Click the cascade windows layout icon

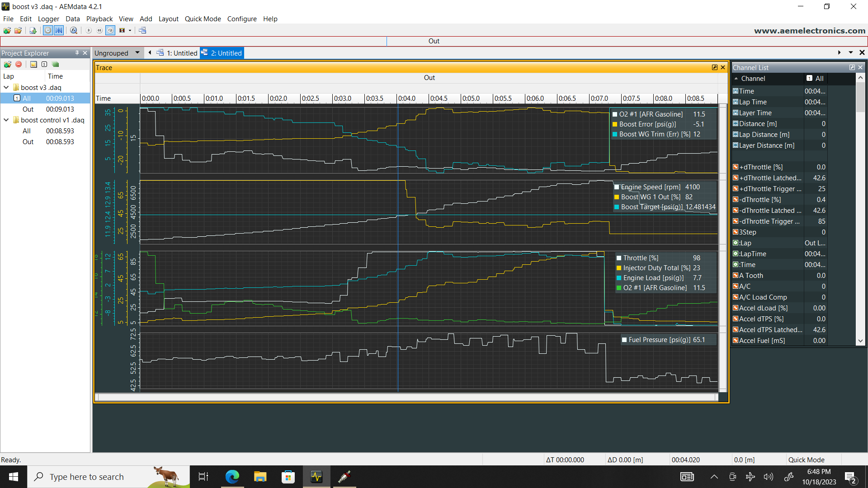pyautogui.click(x=142, y=30)
